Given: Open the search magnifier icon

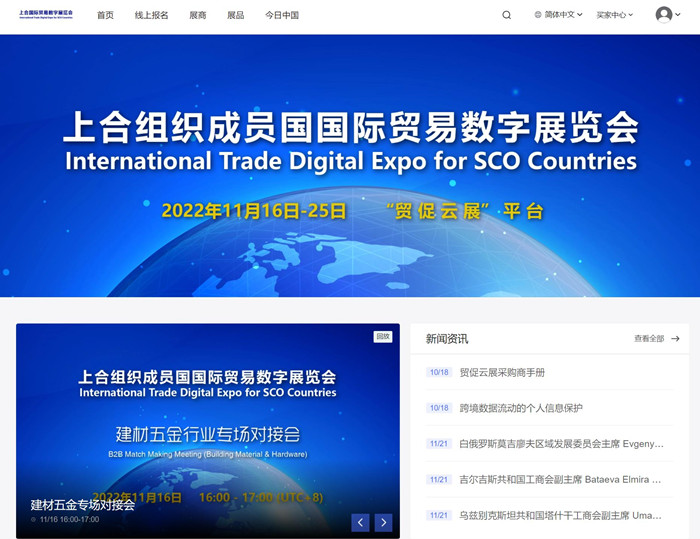Looking at the screenshot, I should tap(506, 15).
